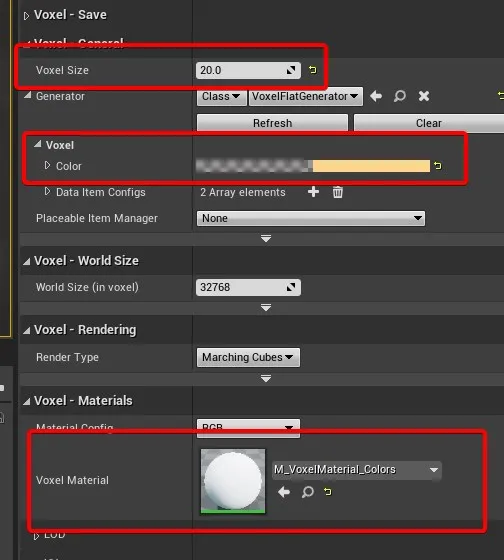
Task: Reset Voxel Size to default value
Action: click(x=313, y=70)
